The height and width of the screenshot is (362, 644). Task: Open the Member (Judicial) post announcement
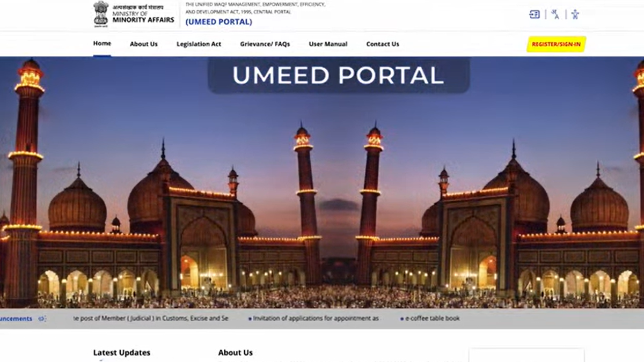point(151,319)
